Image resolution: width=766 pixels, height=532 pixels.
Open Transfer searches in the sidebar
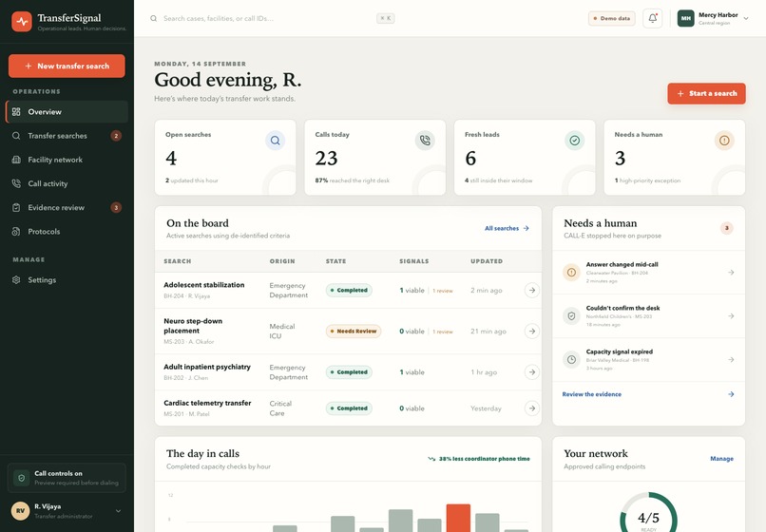[67, 136]
